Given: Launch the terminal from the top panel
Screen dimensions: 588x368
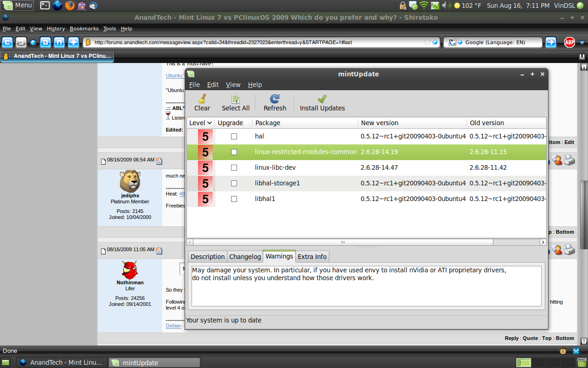Looking at the screenshot, I should pyautogui.click(x=45, y=6).
